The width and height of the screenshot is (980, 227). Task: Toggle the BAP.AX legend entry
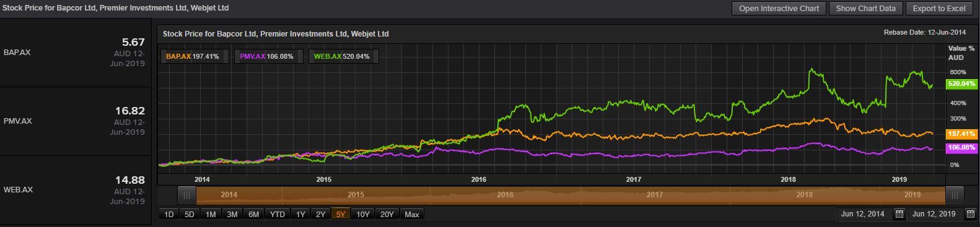point(195,56)
